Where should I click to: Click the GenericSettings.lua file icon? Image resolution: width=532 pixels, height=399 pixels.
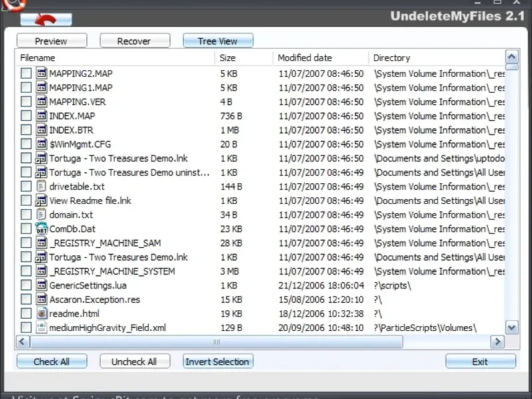[x=41, y=285]
